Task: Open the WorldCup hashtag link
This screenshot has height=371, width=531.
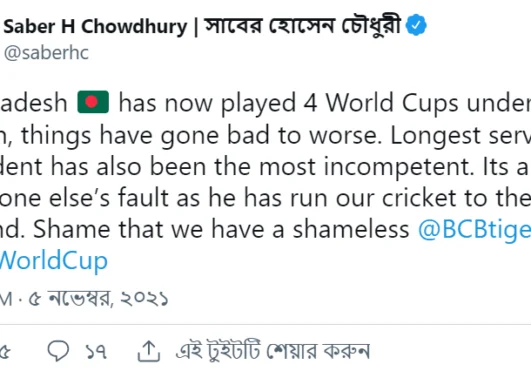Action: [54, 261]
